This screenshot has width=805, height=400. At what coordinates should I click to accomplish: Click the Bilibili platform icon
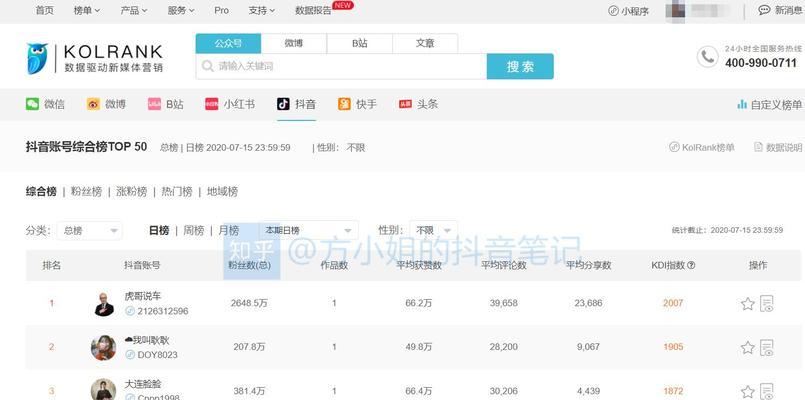point(155,104)
